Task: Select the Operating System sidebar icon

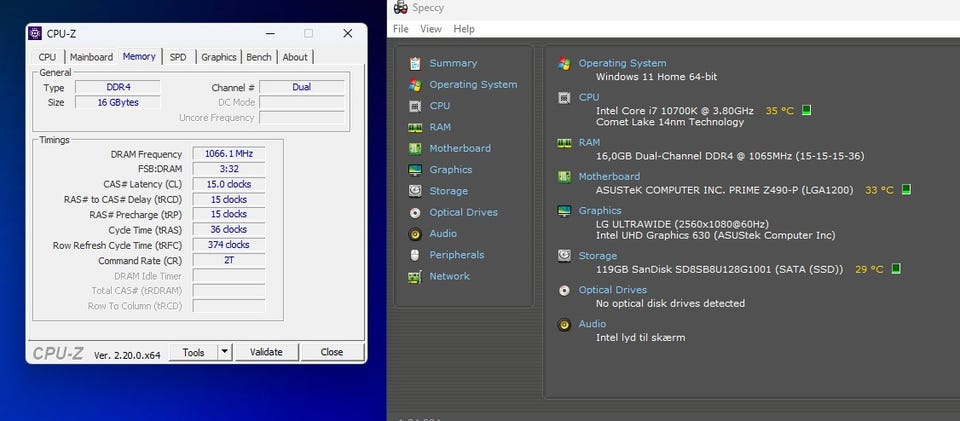Action: click(415, 85)
